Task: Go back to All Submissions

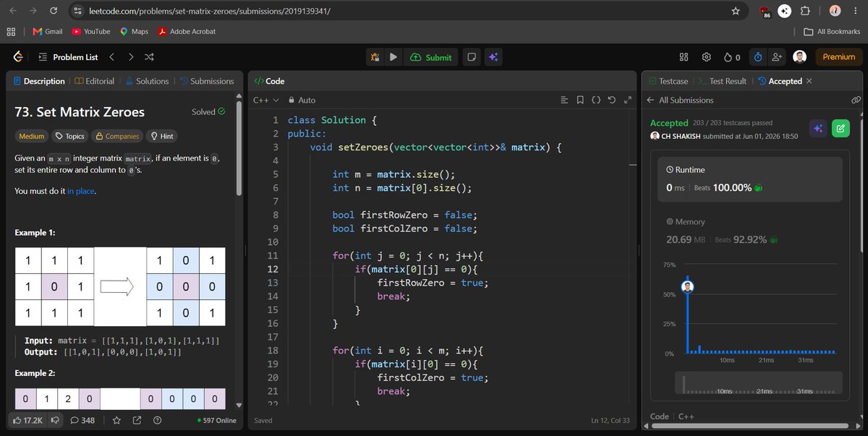Action: (x=680, y=100)
